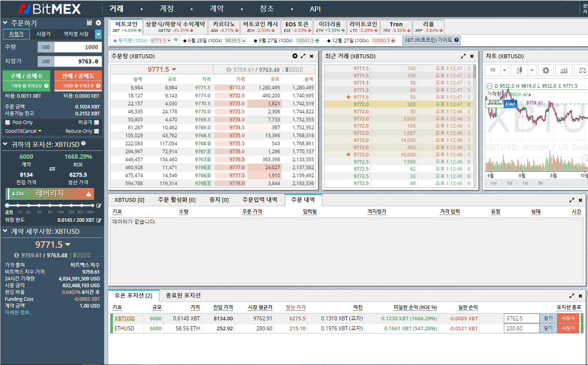The image size is (588, 365).
Task: Open order panel settings gear
Action: pos(99,23)
